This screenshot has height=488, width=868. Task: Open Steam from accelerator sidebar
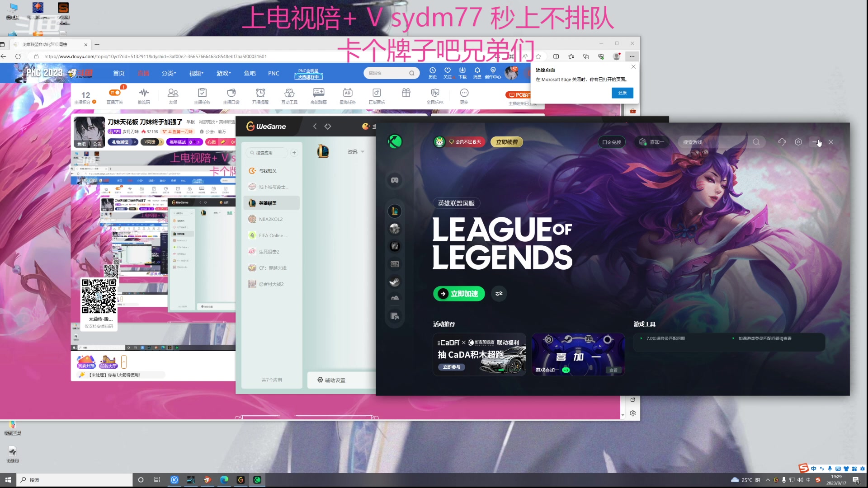click(395, 282)
